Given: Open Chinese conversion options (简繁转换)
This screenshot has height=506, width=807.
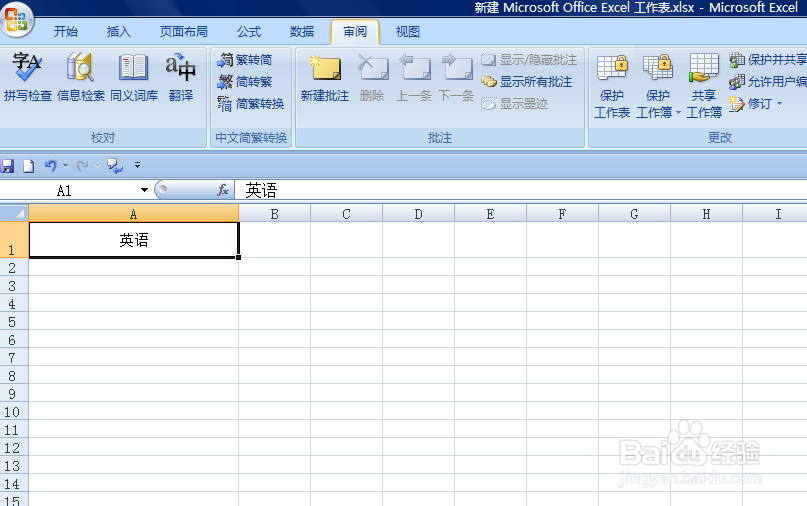Looking at the screenshot, I should (251, 103).
